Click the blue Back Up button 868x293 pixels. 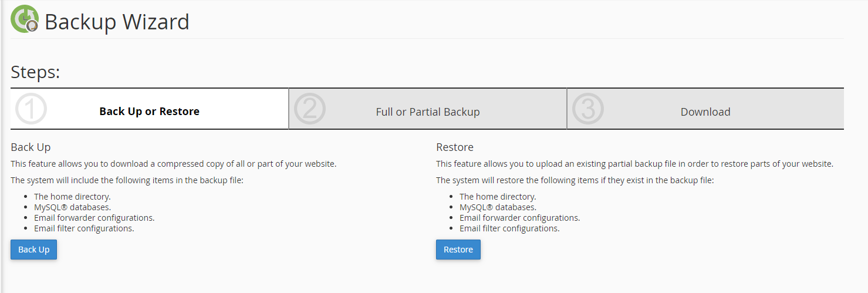33,250
